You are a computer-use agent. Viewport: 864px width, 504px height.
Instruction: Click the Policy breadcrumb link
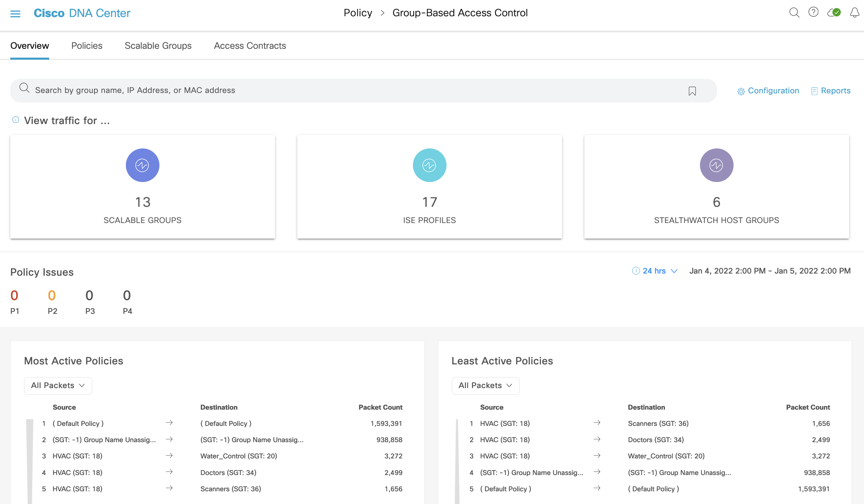click(358, 12)
